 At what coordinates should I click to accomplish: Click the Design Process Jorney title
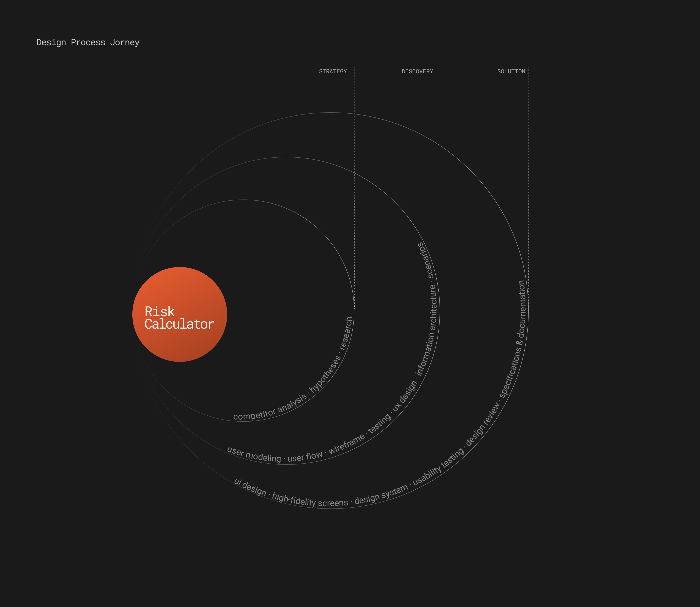click(x=88, y=42)
